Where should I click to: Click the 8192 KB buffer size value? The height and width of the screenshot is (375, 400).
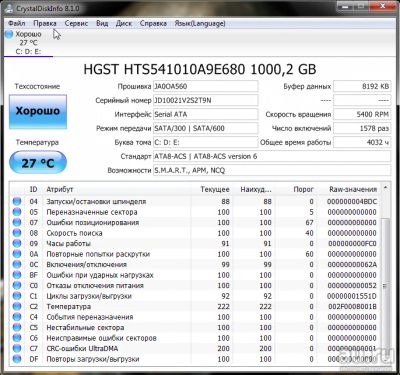point(362,86)
